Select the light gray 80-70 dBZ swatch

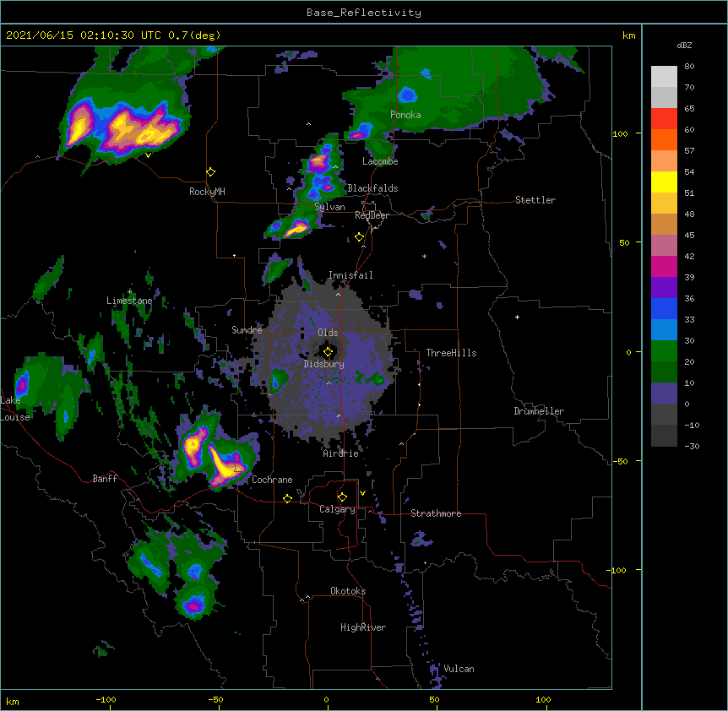[664, 77]
